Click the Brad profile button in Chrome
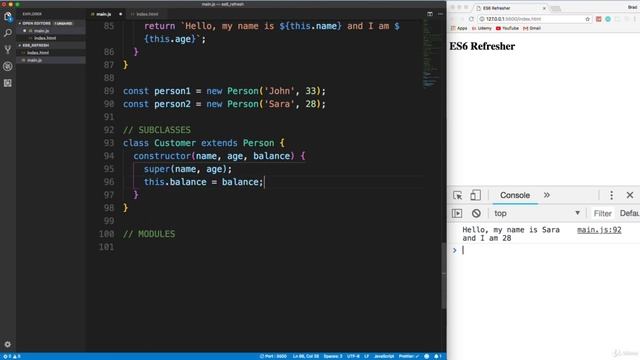Image resolution: width=640 pixels, height=360 pixels. coord(632,7)
